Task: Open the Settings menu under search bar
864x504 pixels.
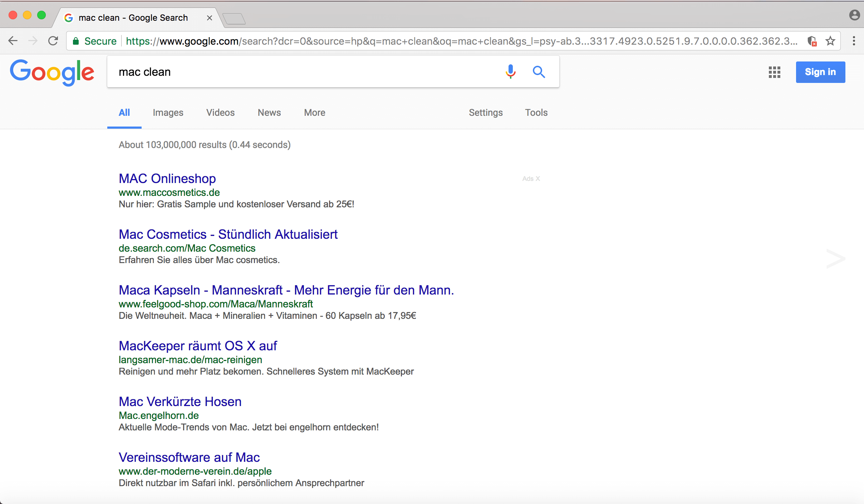Action: [x=486, y=113]
